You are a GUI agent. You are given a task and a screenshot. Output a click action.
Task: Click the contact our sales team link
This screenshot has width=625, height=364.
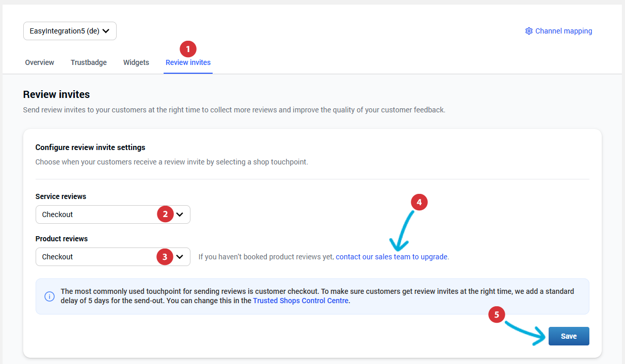point(391,256)
